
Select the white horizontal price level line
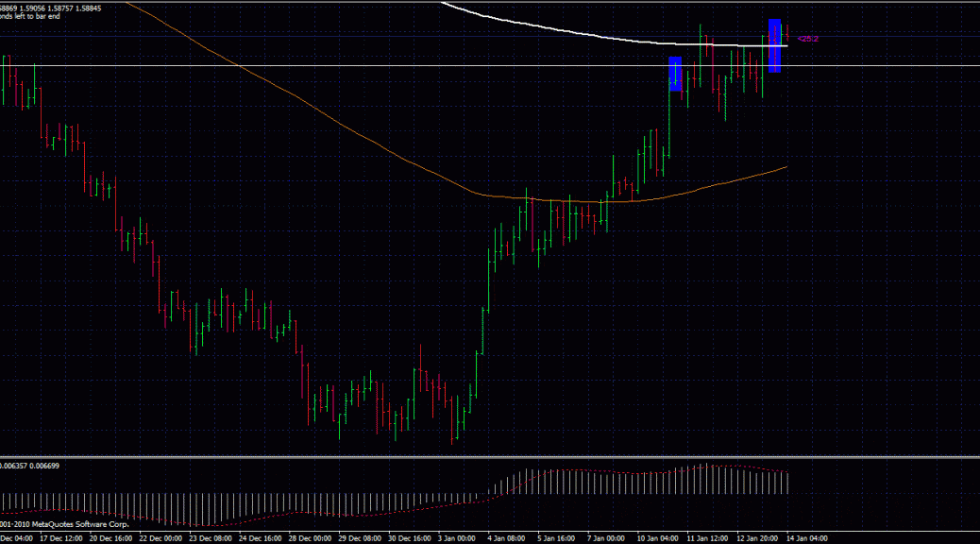pyautogui.click(x=490, y=66)
